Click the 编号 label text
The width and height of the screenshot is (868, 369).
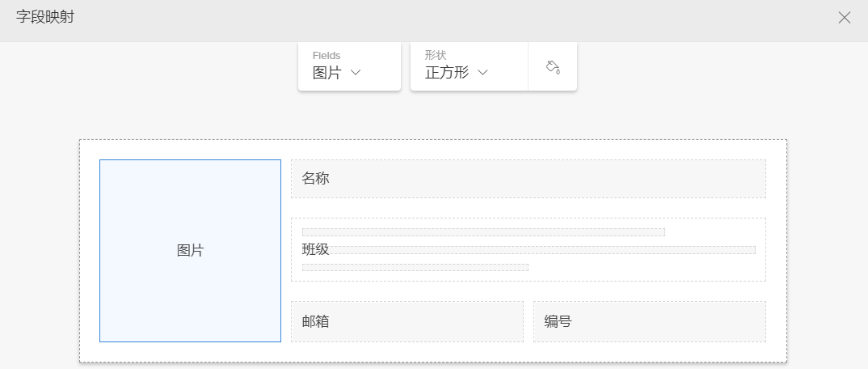(x=558, y=321)
